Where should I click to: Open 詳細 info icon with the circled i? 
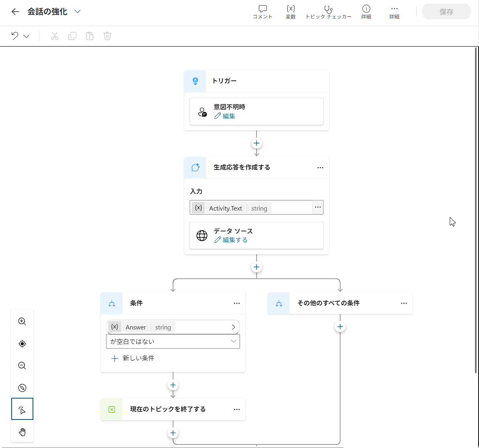pyautogui.click(x=366, y=12)
